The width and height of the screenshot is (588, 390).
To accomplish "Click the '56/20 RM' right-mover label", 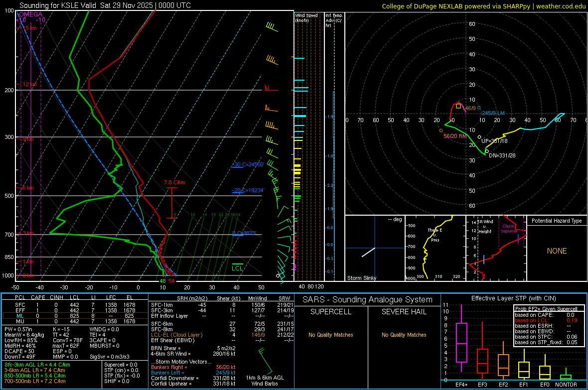I will click(455, 136).
